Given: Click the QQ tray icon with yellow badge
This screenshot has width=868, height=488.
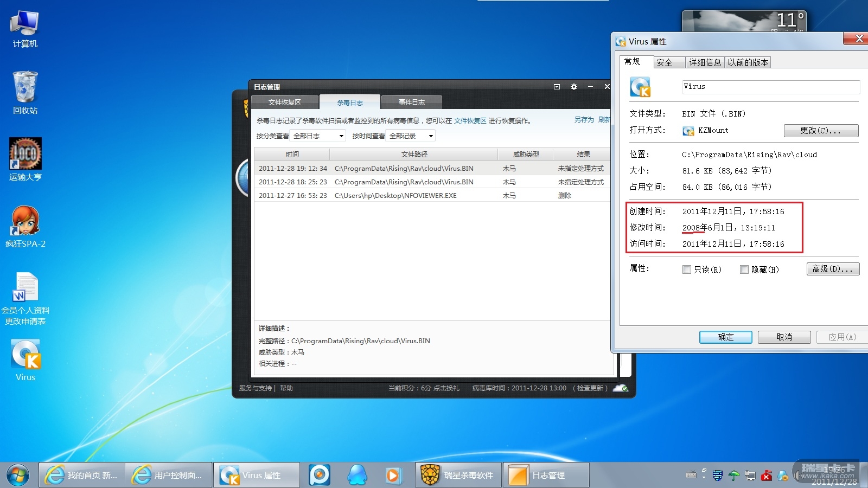Looking at the screenshot, I should (x=783, y=476).
